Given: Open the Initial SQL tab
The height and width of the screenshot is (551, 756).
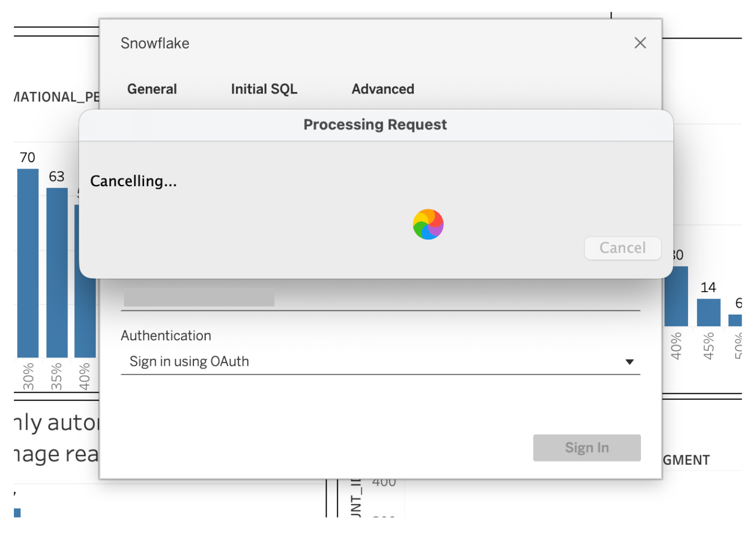Looking at the screenshot, I should 264,89.
